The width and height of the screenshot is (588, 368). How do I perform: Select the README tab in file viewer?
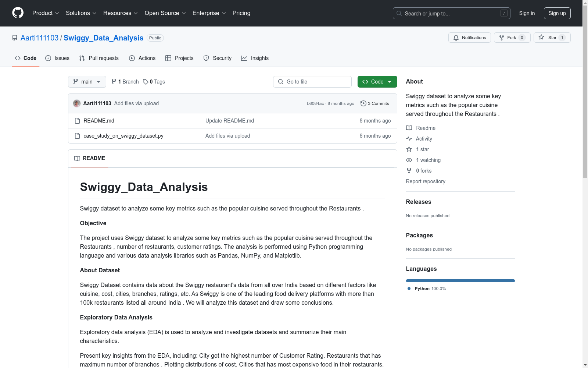[90, 158]
